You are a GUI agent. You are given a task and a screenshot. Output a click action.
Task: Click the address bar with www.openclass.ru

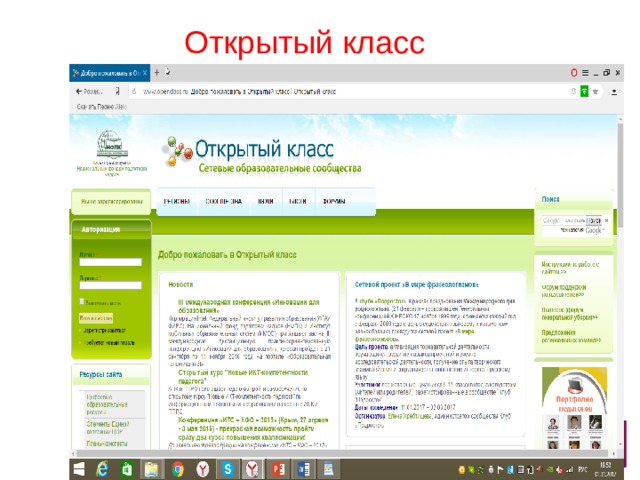351,91
